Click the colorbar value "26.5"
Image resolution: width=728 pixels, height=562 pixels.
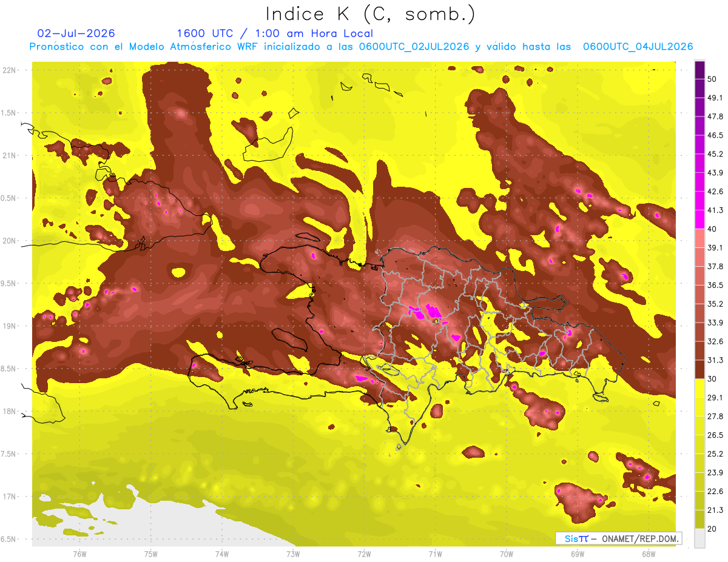715,435
